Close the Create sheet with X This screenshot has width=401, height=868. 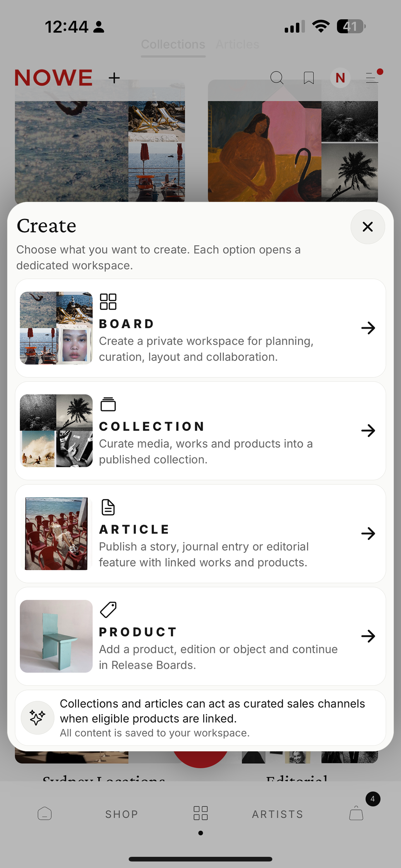tap(368, 227)
